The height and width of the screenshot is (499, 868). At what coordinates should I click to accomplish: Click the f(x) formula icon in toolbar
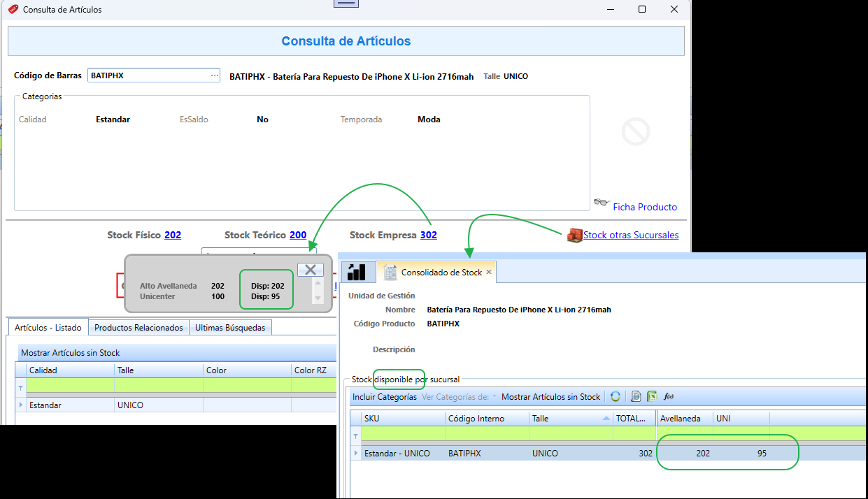coord(669,396)
